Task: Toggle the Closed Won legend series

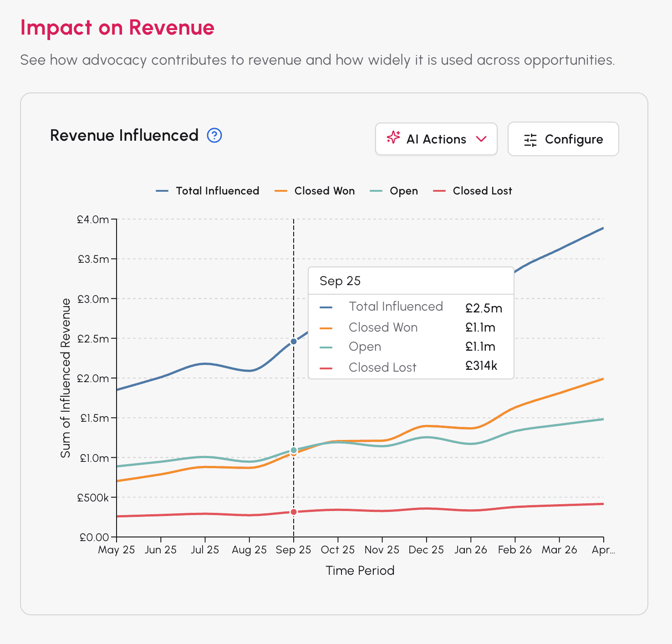Action: [x=315, y=191]
